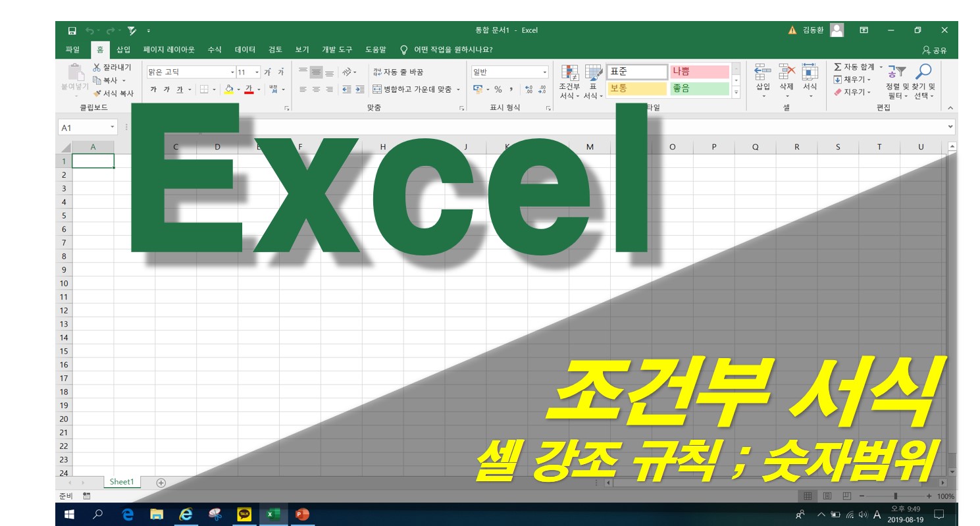Screen dimensions: 980x526
Task: Open Format as Table (표 서식)
Action: [593, 82]
